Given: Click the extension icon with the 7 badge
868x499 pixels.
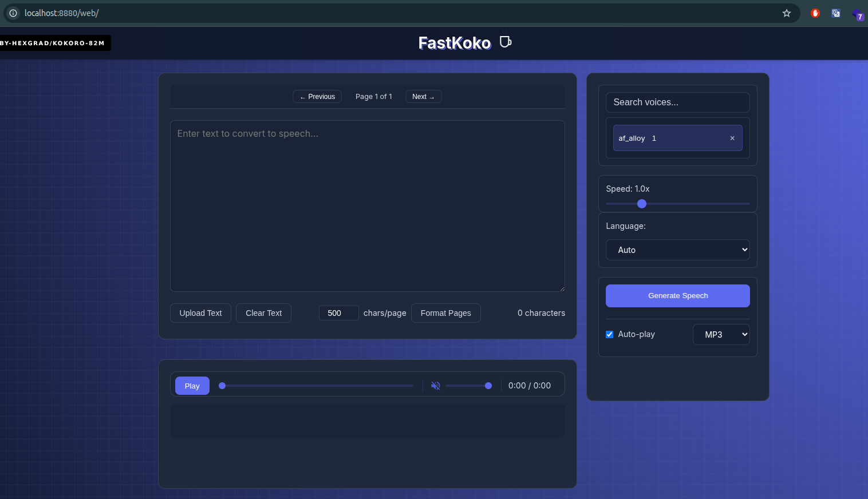Looking at the screenshot, I should click(857, 14).
